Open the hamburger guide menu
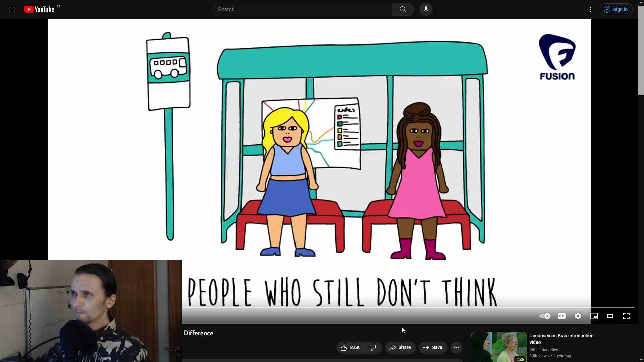Screen dimensions: 644x362 (x=12, y=9)
